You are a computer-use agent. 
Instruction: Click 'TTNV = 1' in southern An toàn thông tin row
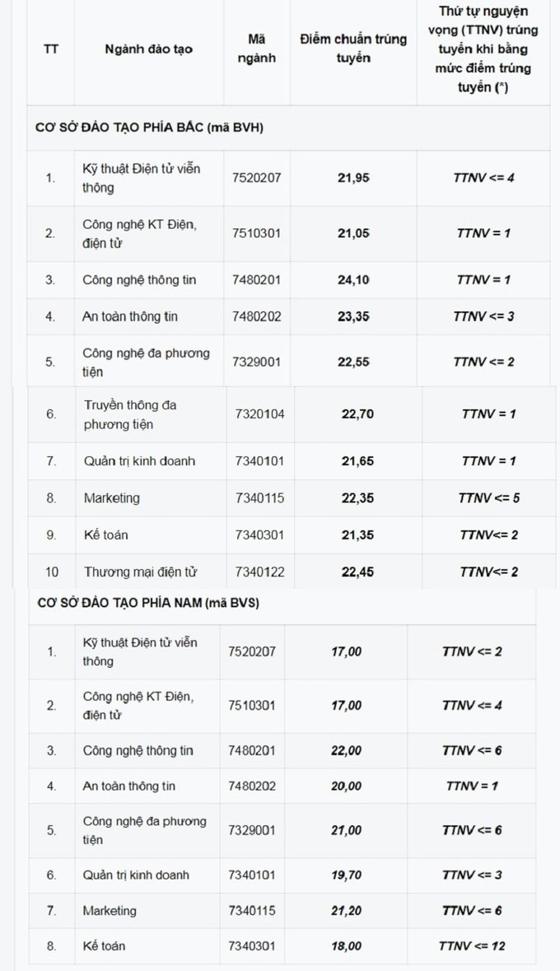pos(472,786)
